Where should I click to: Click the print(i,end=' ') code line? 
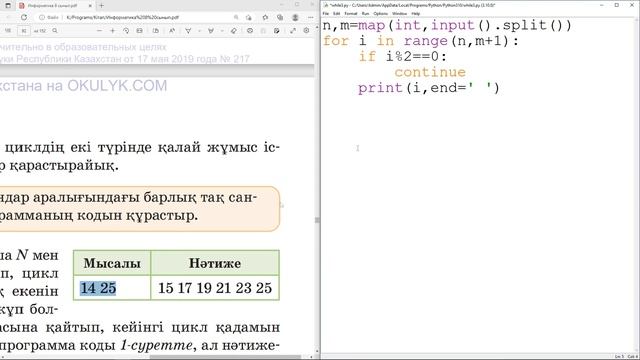[x=429, y=88]
